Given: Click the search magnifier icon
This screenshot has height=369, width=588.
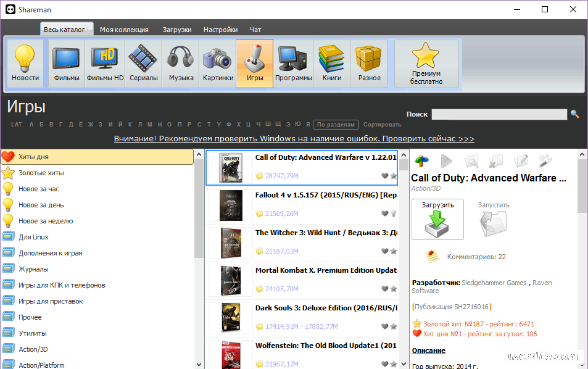Looking at the screenshot, I should (574, 114).
